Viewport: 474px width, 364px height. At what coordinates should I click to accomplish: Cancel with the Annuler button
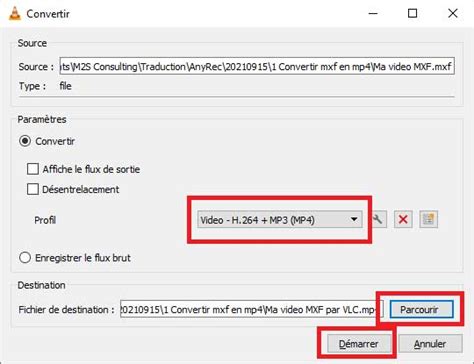pos(430,344)
